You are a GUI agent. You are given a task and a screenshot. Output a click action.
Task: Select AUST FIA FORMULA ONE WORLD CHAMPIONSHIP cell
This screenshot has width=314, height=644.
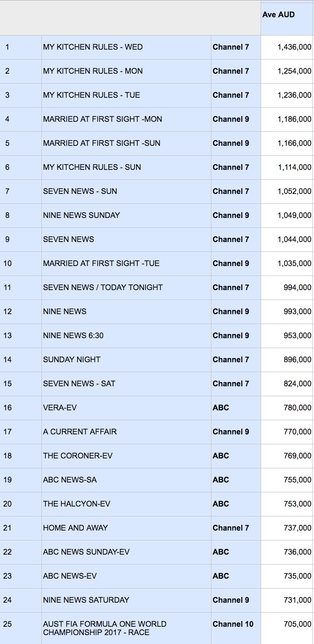tap(126, 628)
